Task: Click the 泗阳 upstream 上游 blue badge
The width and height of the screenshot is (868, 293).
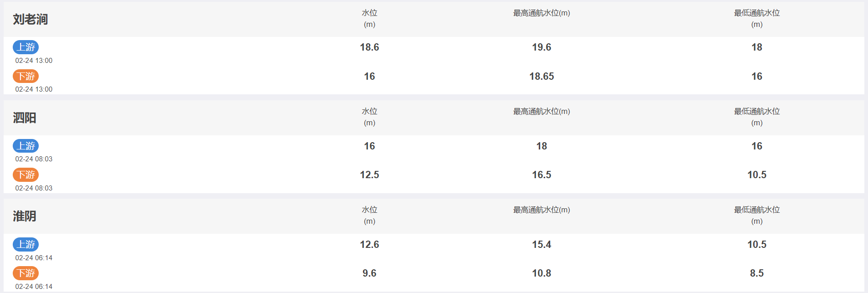Action: pyautogui.click(x=26, y=146)
